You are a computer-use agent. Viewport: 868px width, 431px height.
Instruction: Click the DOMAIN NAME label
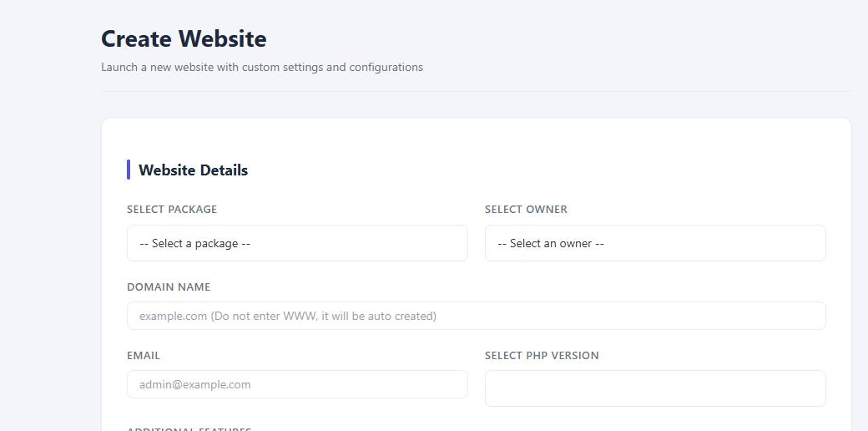pos(169,287)
